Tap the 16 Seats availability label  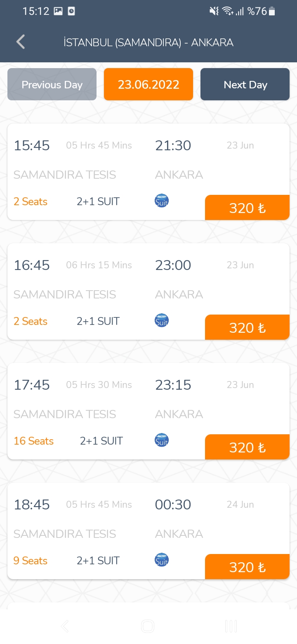[33, 441]
